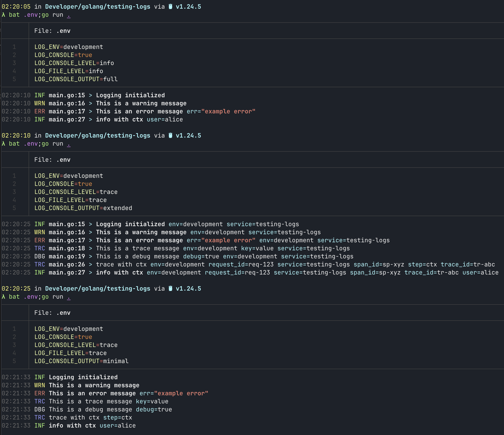Viewport: 504px width, 435px height.
Task: Click the Go gopher icon in the 02:20:05 prompt
Action: click(170, 7)
